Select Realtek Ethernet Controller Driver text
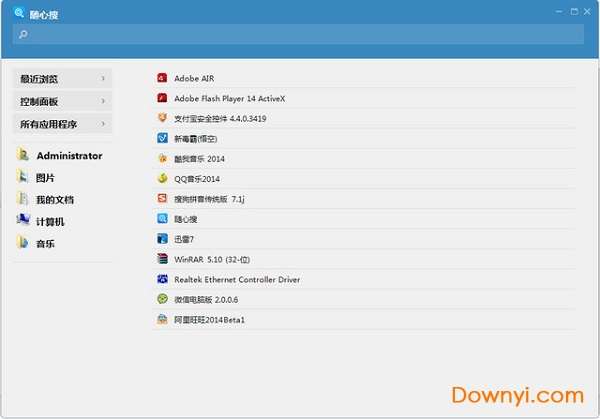This screenshot has width=600, height=419. click(237, 280)
